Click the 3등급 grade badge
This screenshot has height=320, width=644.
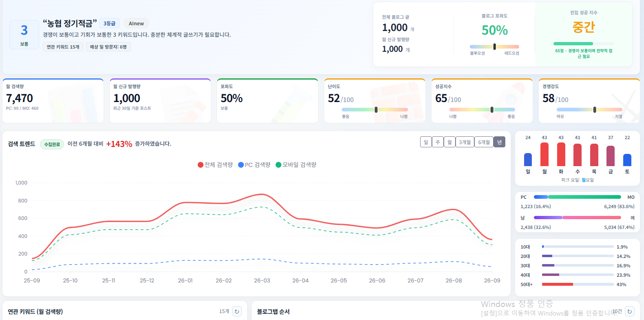tap(109, 24)
